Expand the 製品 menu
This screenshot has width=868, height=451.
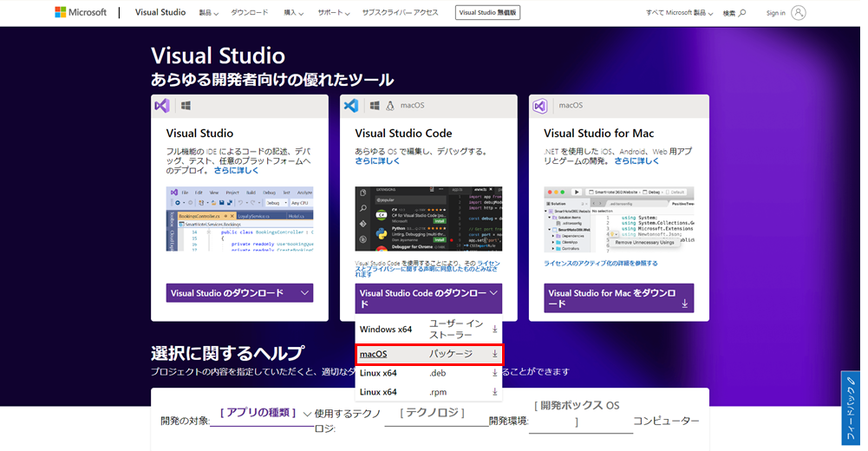(209, 13)
